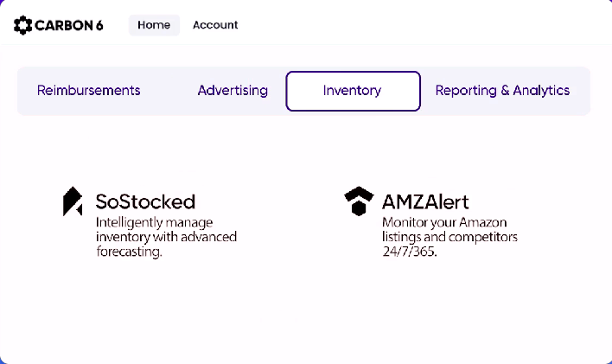Switch to the Advertising tab
This screenshot has width=612, height=364.
pos(233,90)
